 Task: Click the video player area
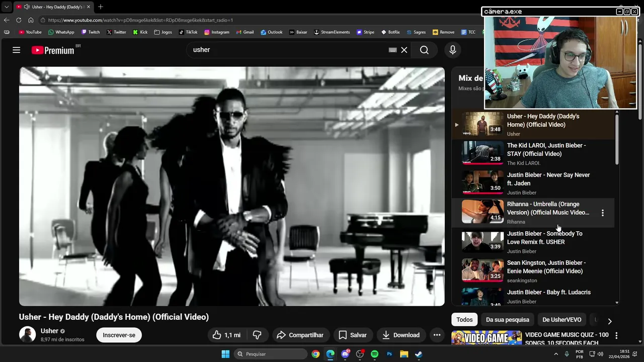(x=232, y=187)
